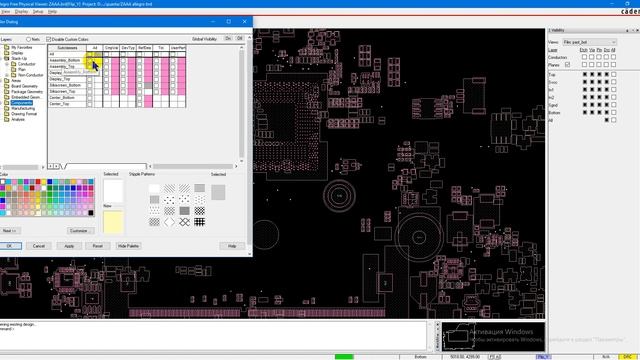Image resolution: width=640 pixels, height=360 pixels.
Task: Open the View menu
Action: (x=5, y=12)
